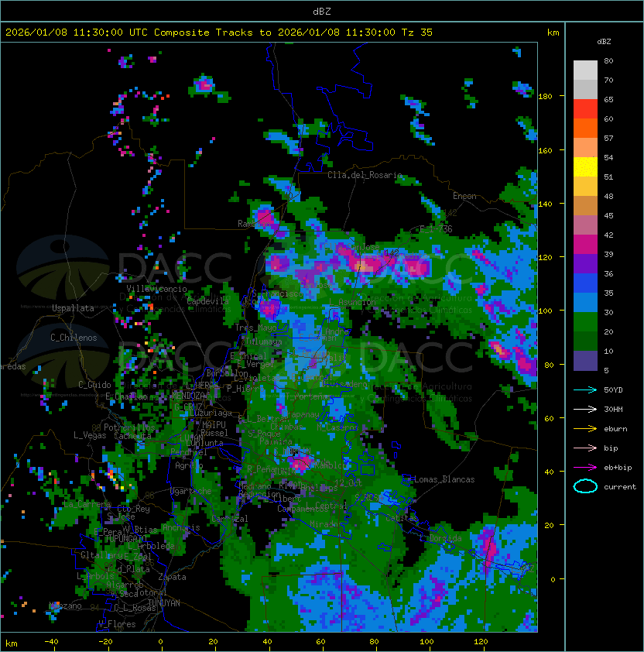Image resolution: width=644 pixels, height=652 pixels.
Task: Click the magenta eb+bip arrow in legend
Action: (585, 468)
